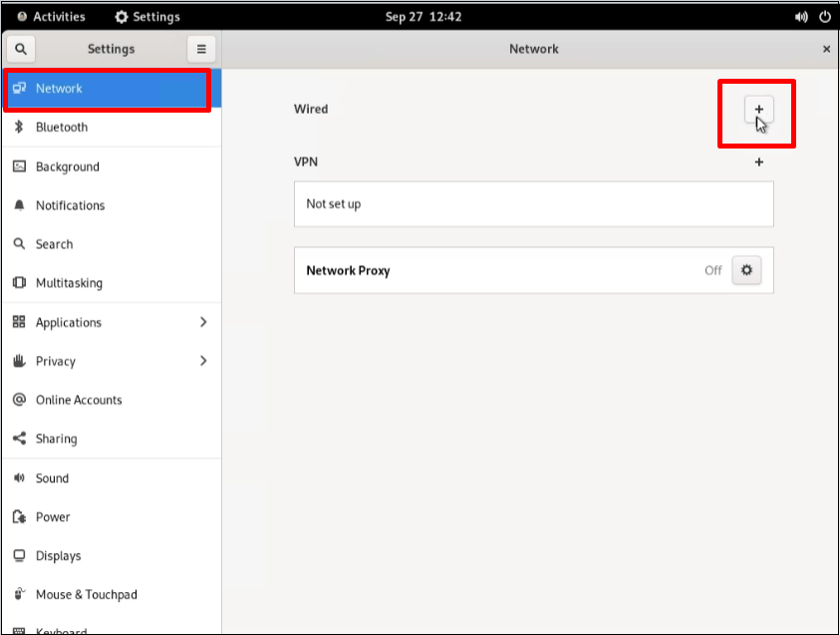Expand the Applications chevron arrow
Screen dimensions: 840x635
203,322
